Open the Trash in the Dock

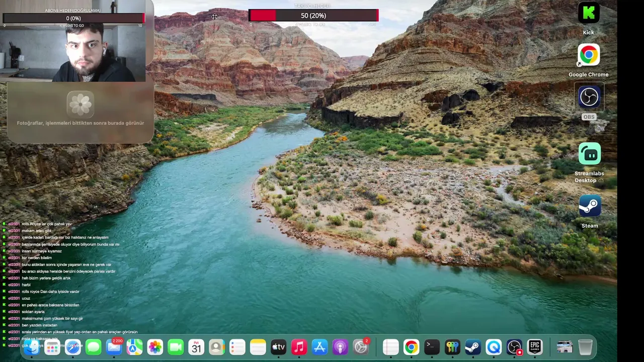(585, 347)
